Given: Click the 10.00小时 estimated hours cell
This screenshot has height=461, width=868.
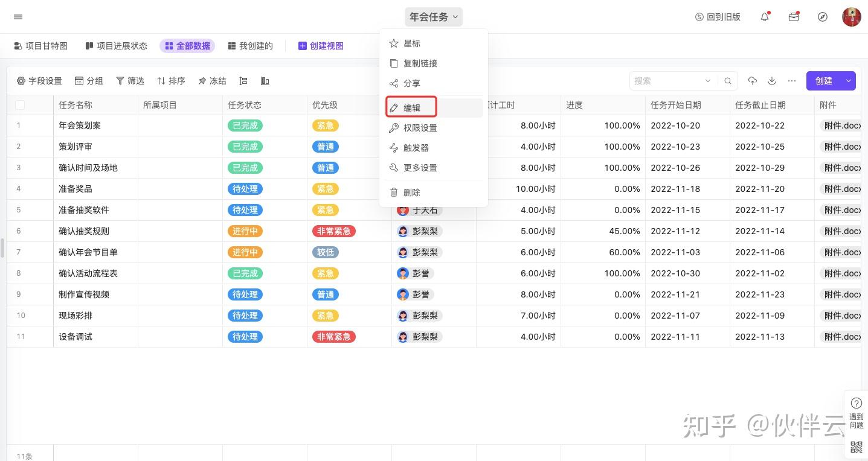Looking at the screenshot, I should pyautogui.click(x=536, y=189).
